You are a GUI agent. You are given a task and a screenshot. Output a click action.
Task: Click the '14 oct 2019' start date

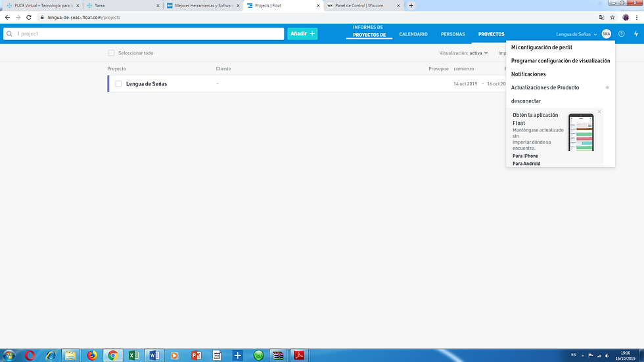point(465,83)
